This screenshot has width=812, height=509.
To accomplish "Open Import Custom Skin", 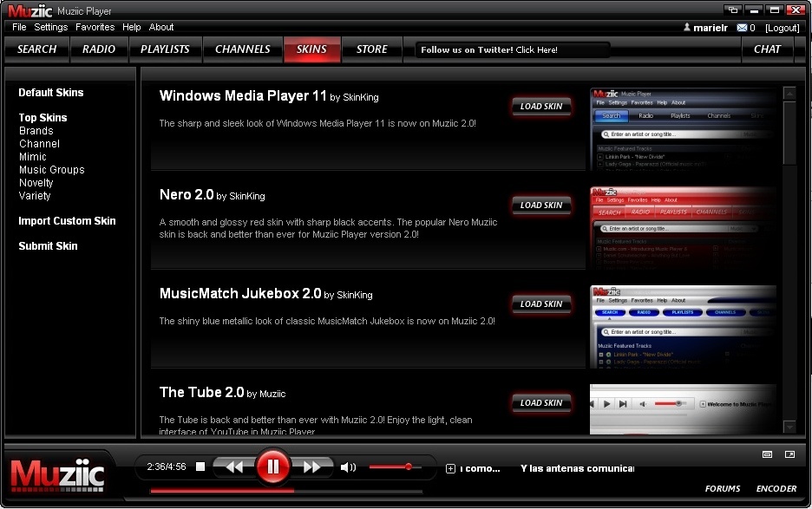I will pyautogui.click(x=68, y=221).
